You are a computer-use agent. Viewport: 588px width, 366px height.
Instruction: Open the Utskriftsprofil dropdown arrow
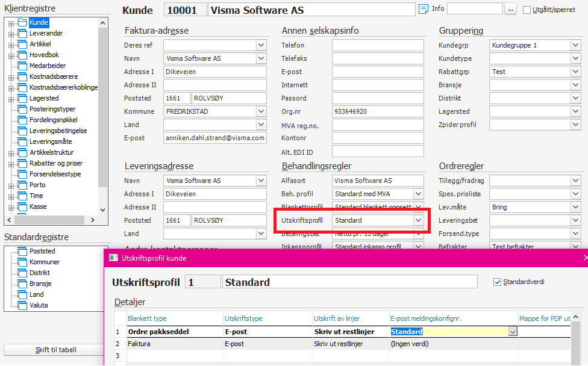coord(419,221)
